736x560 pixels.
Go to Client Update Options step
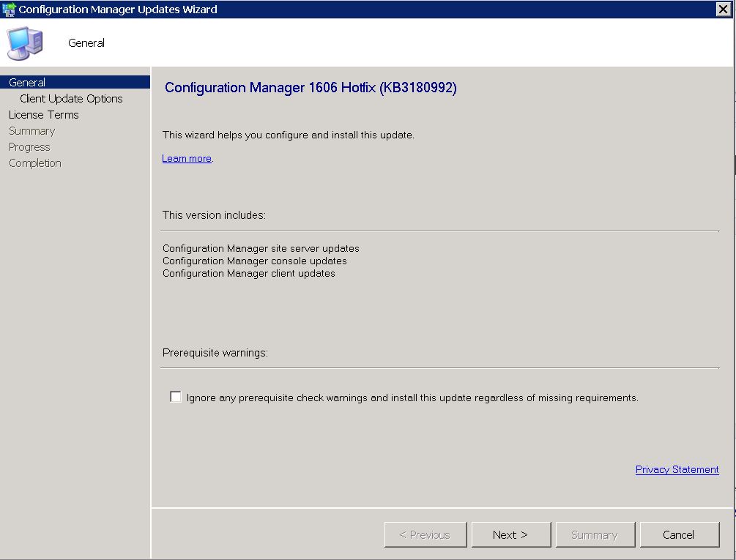71,99
